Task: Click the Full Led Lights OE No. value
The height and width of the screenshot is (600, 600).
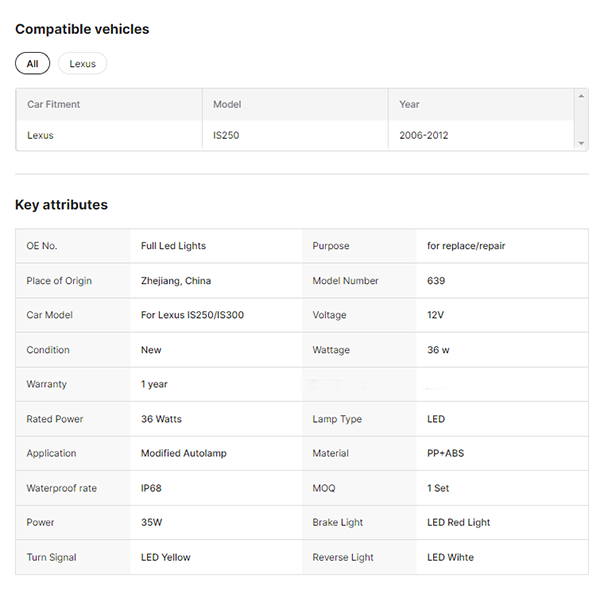Action: (173, 246)
